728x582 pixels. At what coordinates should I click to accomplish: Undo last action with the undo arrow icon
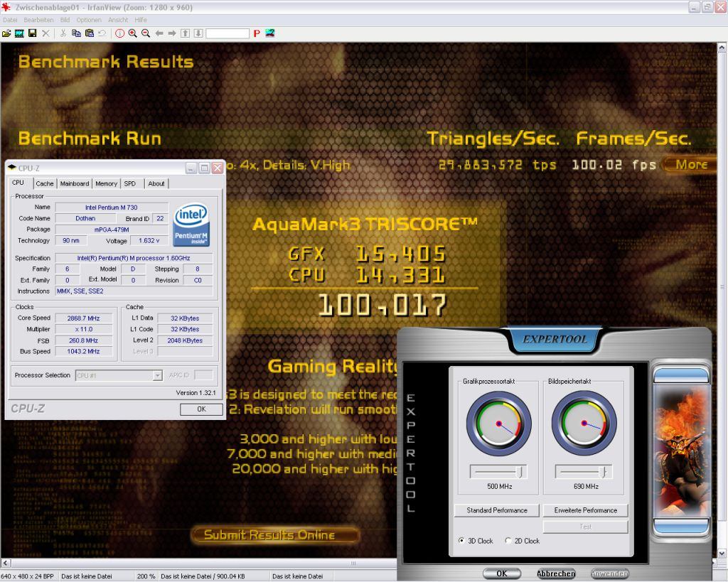click(x=102, y=33)
